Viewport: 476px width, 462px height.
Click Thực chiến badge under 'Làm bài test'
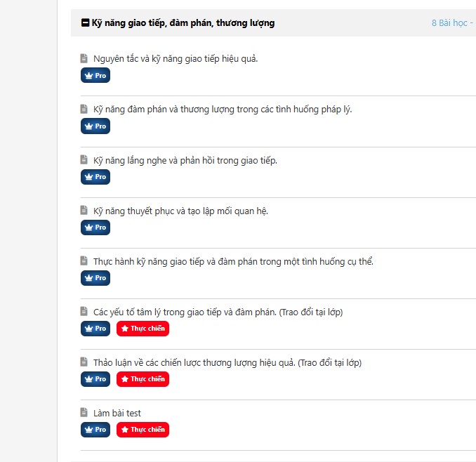point(143,430)
